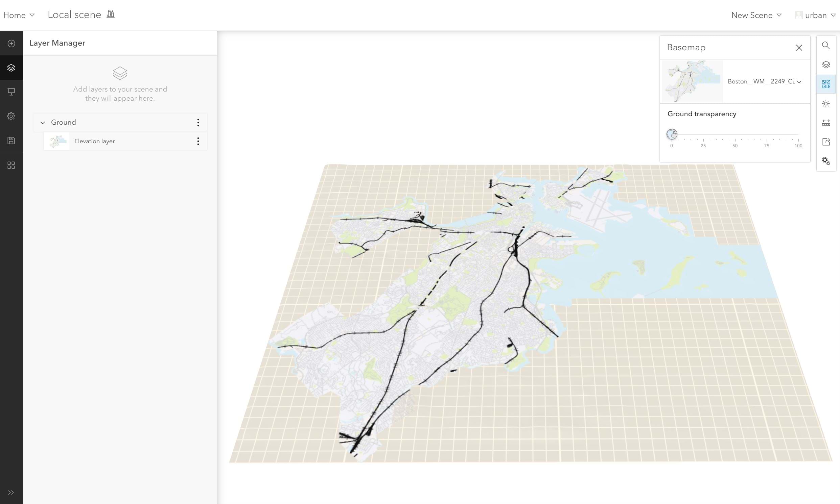The width and height of the screenshot is (840, 504).
Task: Open the Add Layers panel
Action: 11,44
